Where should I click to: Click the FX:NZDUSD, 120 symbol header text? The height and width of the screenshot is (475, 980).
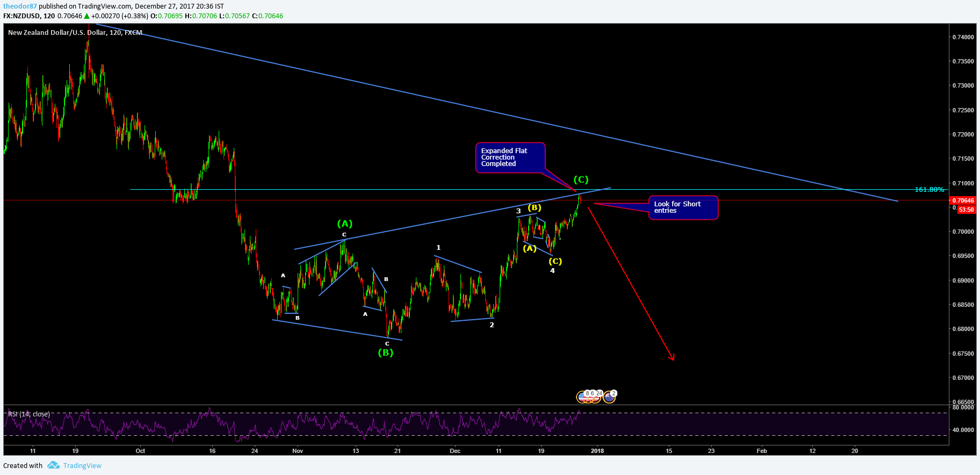29,16
